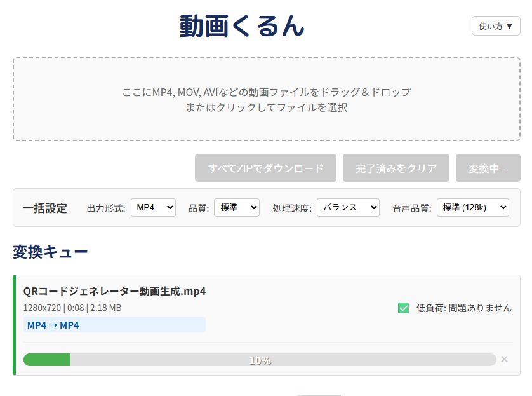Click the file drag-and-drop upload area
The image size is (532, 396).
[267, 99]
